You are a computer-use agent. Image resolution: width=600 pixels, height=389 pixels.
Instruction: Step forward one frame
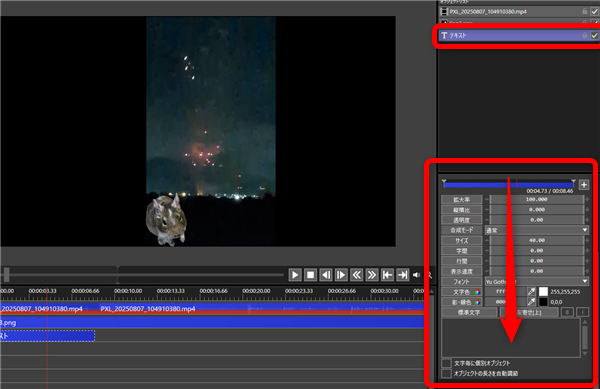click(x=341, y=275)
